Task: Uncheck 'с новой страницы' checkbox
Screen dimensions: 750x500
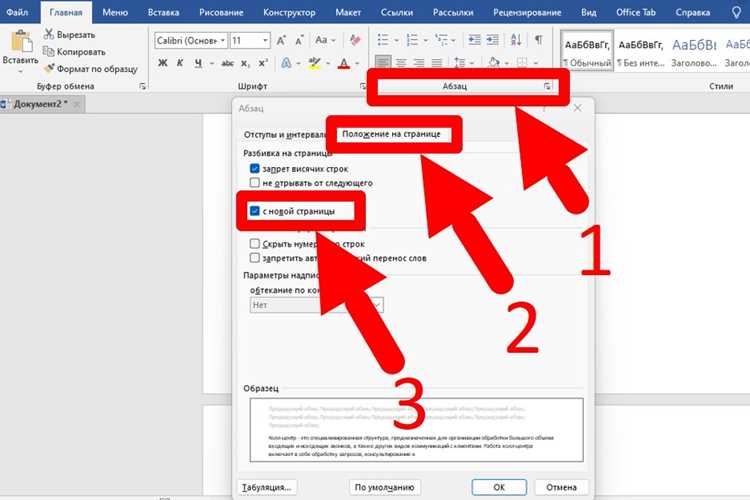Action: pos(254,211)
